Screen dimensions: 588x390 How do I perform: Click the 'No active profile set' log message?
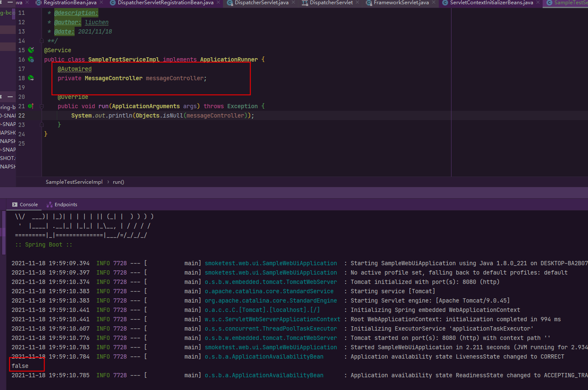pos(459,272)
